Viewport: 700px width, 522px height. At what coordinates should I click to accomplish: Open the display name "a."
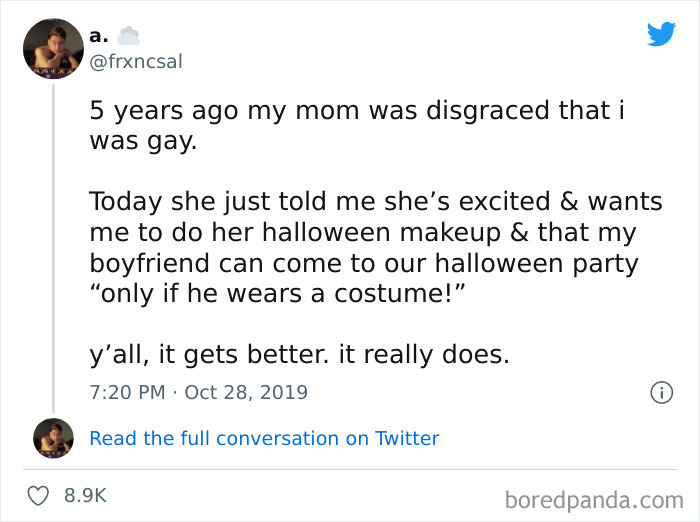point(100,35)
